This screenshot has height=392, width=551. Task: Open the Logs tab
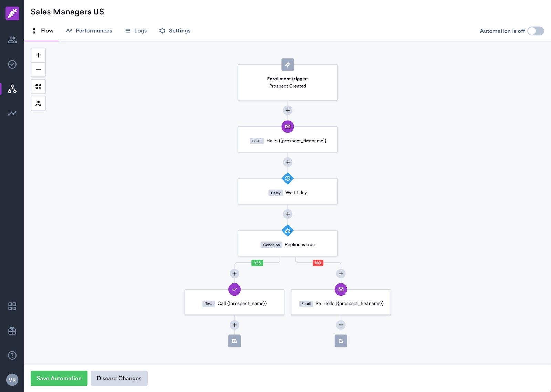(x=135, y=31)
